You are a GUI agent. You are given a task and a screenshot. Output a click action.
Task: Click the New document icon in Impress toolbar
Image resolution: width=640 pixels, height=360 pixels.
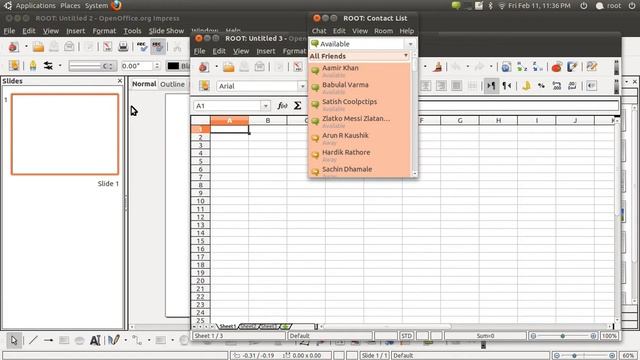tap(13, 47)
